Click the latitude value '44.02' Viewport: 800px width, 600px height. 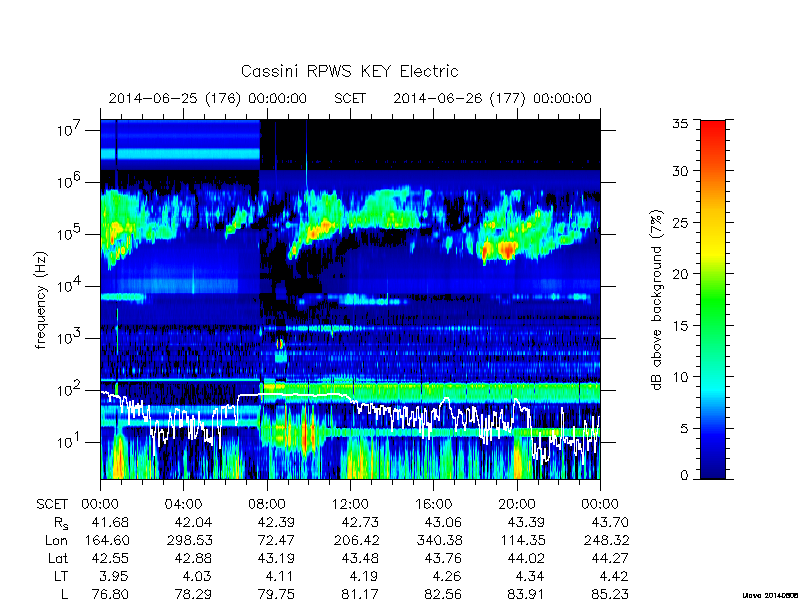click(x=526, y=558)
